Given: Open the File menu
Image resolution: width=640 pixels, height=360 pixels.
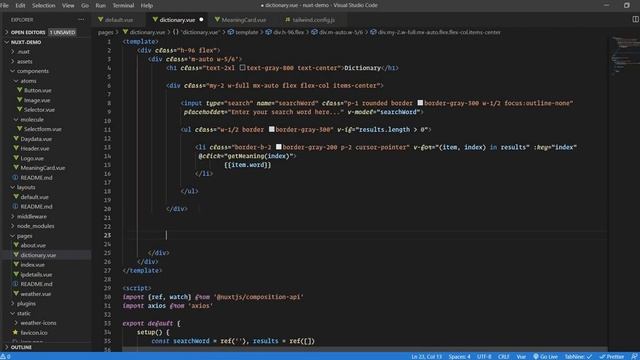Looking at the screenshot, I should 4,5.
